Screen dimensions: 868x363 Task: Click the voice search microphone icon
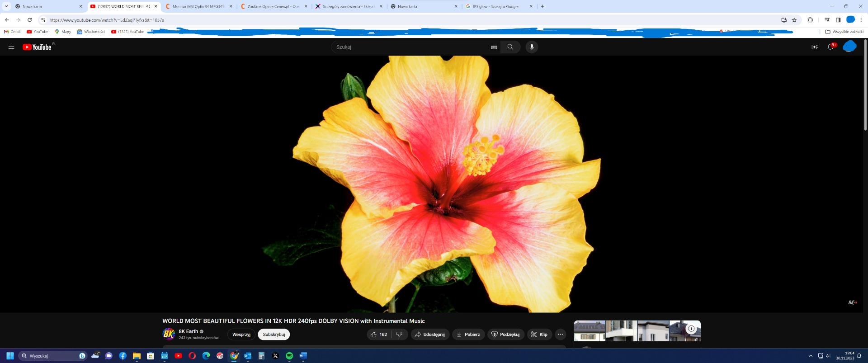point(532,47)
